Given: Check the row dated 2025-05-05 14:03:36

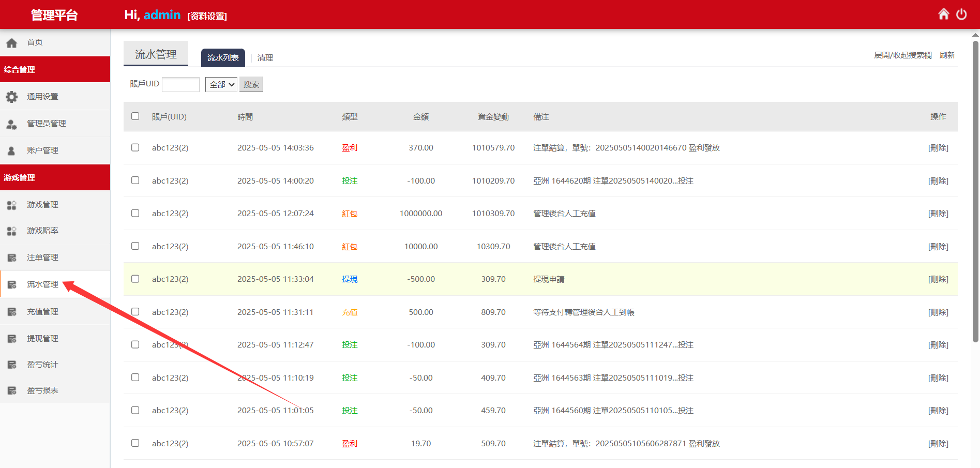Looking at the screenshot, I should click(135, 147).
